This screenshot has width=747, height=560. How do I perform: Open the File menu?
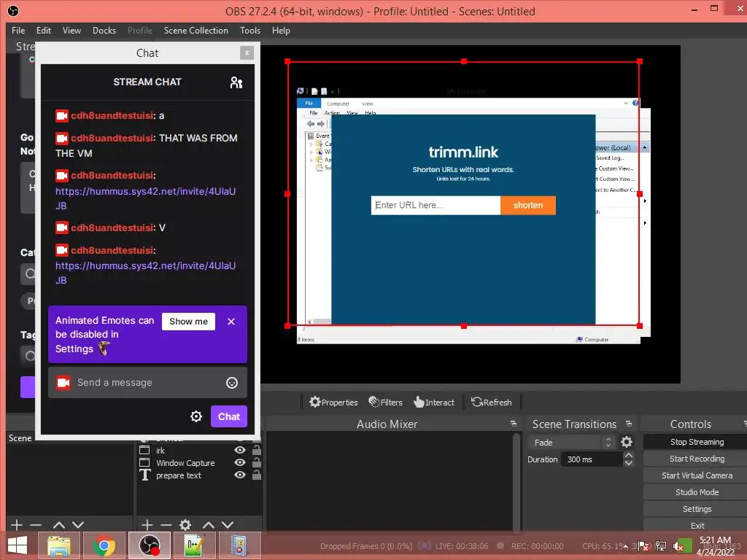pos(18,31)
